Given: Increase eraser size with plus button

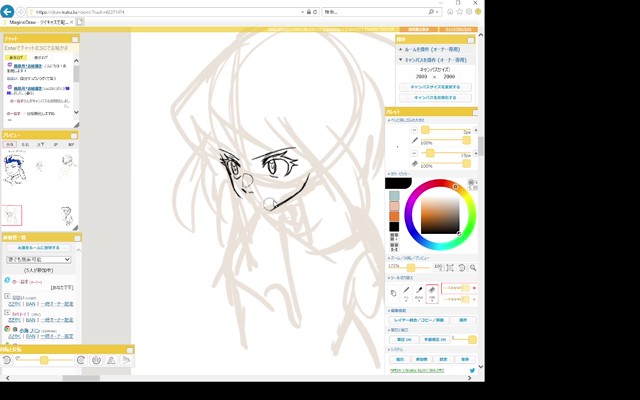Looking at the screenshot, I should pos(476,153).
